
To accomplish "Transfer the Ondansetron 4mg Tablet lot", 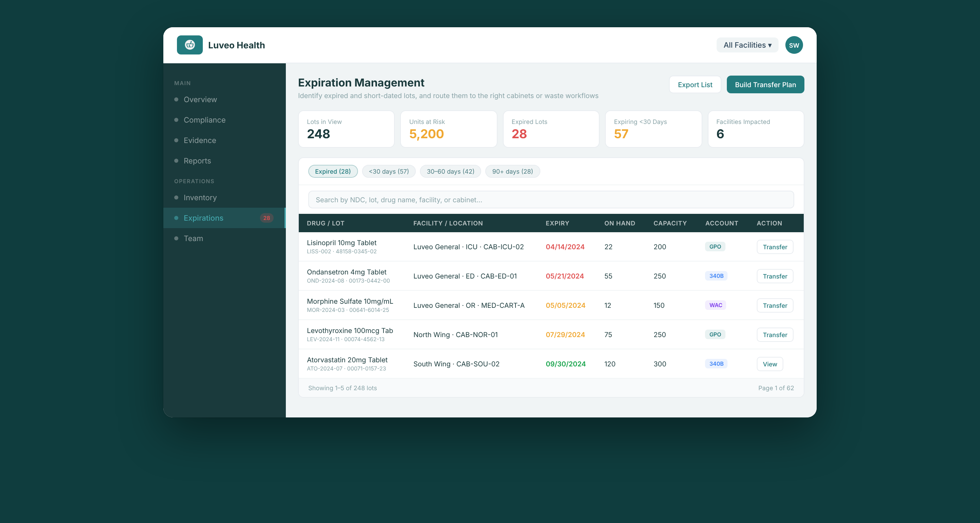I will pyautogui.click(x=774, y=276).
